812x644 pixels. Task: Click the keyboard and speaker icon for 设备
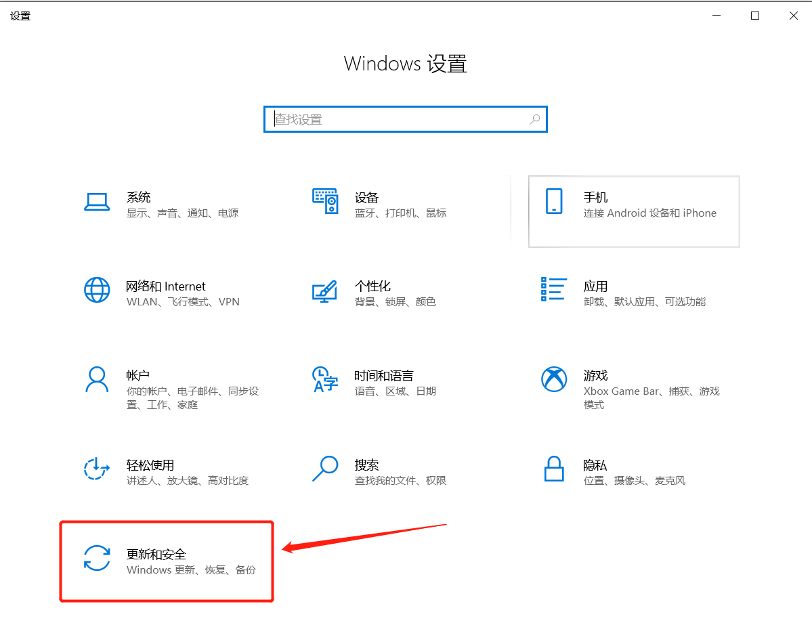click(x=325, y=201)
